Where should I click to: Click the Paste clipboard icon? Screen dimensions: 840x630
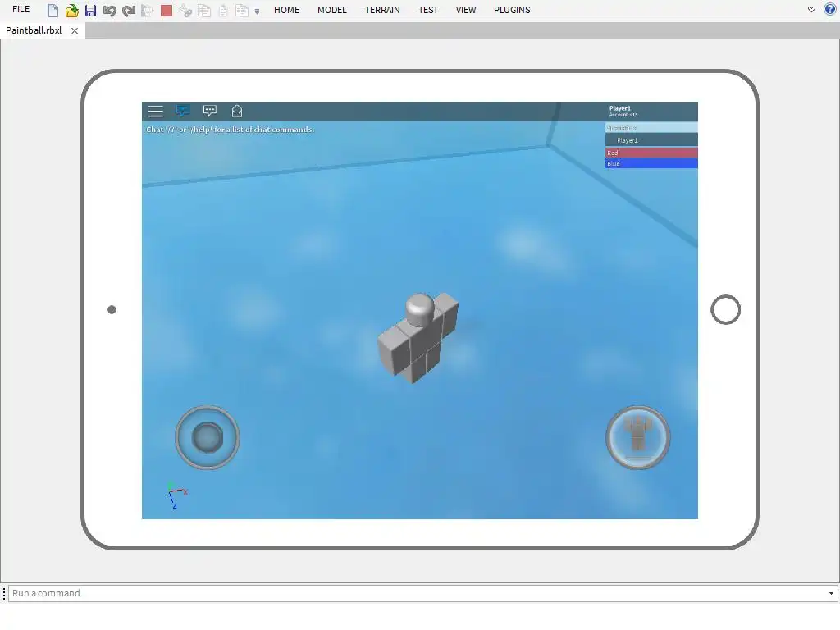tap(223, 10)
